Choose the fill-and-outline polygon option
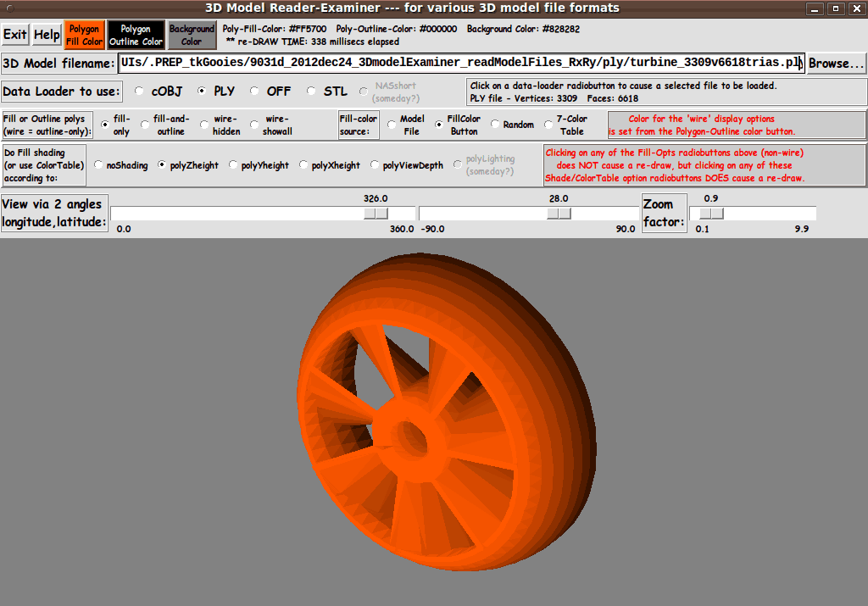The height and width of the screenshot is (606, 868). point(145,125)
